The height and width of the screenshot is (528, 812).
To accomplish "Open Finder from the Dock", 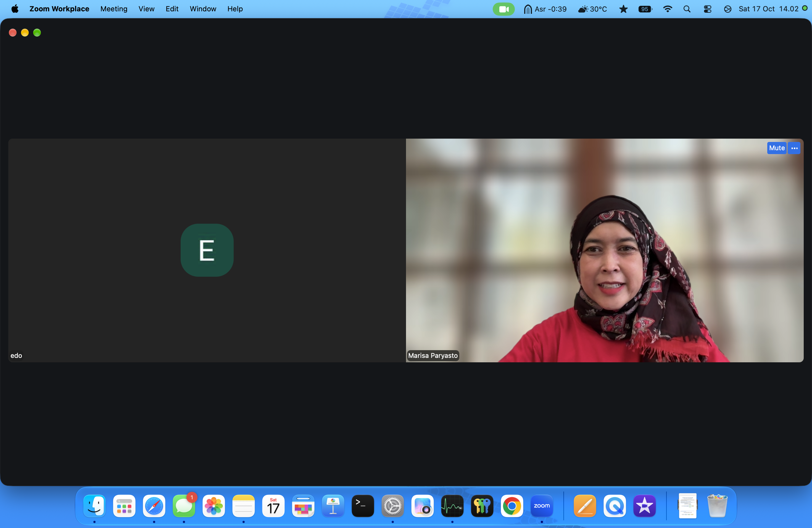I will [x=94, y=505].
